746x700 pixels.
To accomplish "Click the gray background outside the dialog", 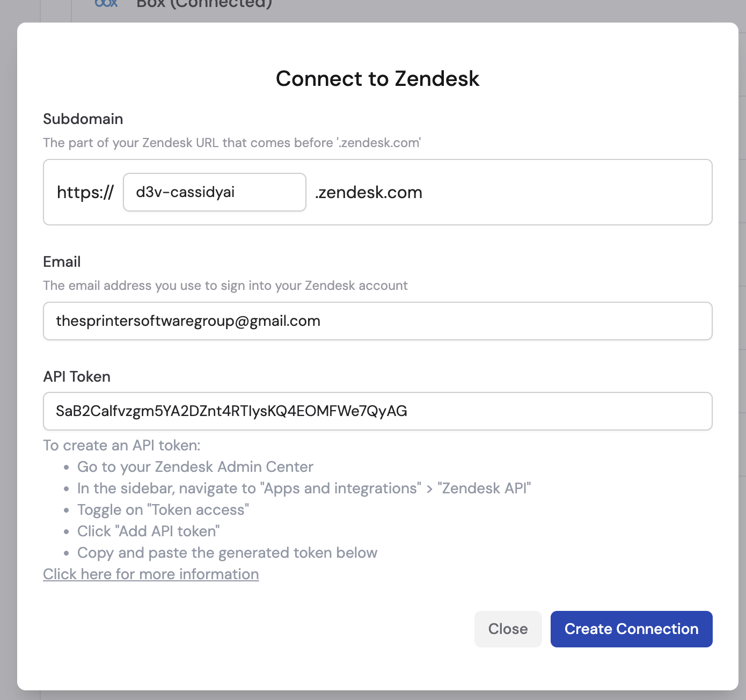I will [x=8, y=349].
